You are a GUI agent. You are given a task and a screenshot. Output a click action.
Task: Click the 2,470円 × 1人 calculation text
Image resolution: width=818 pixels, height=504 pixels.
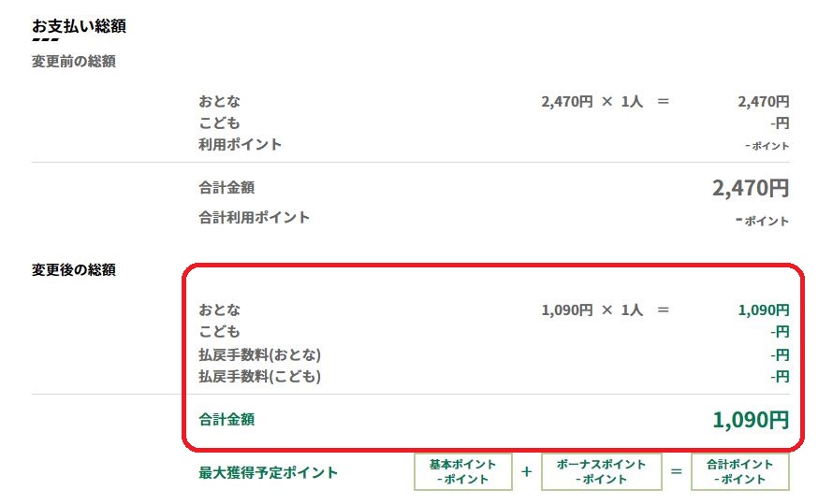click(592, 102)
